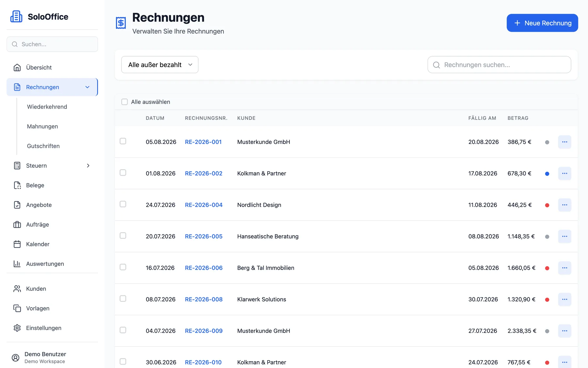
Task: Open Gutschriften submenu item
Action: click(43, 146)
